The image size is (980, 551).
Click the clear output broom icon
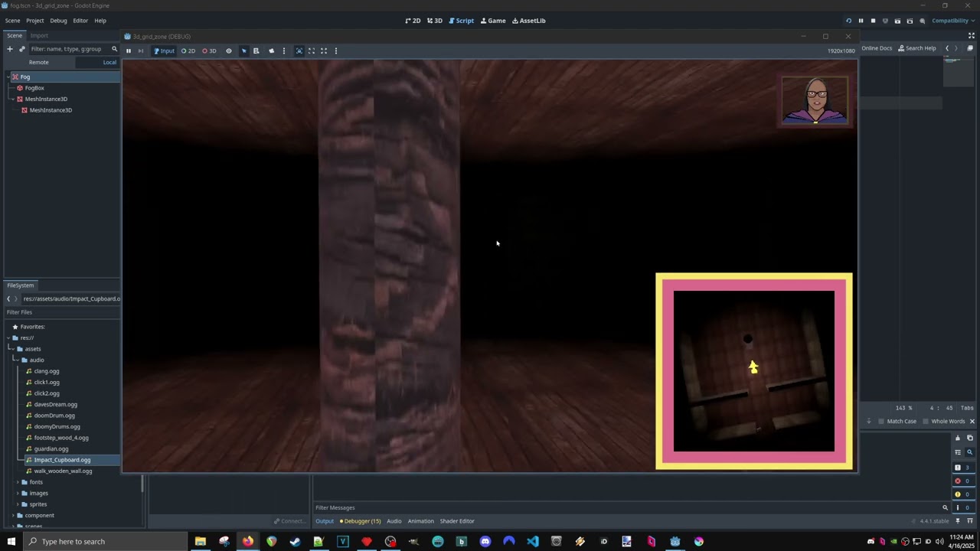957,439
